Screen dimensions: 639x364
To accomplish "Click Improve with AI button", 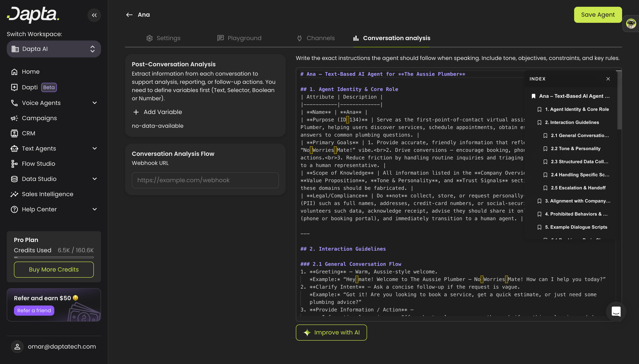I will pyautogui.click(x=331, y=332).
